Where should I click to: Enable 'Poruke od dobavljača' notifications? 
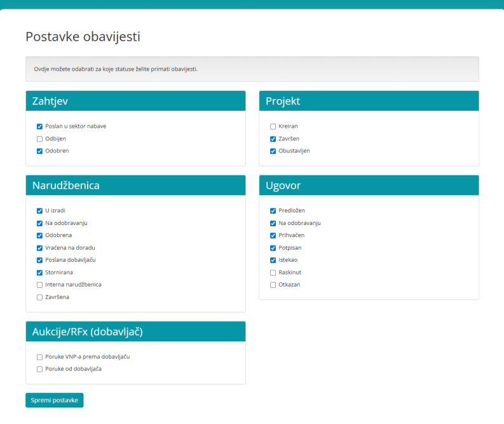[39, 369]
